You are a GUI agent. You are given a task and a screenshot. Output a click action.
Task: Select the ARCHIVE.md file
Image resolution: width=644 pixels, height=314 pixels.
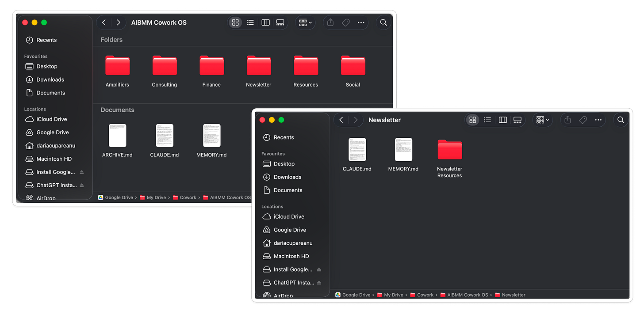[x=117, y=136]
